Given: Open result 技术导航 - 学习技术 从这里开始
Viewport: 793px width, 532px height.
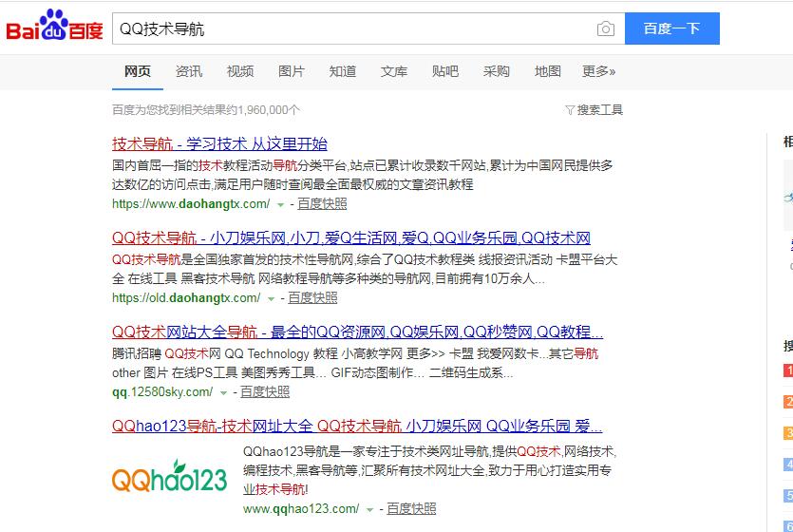Looking at the screenshot, I should (x=219, y=144).
